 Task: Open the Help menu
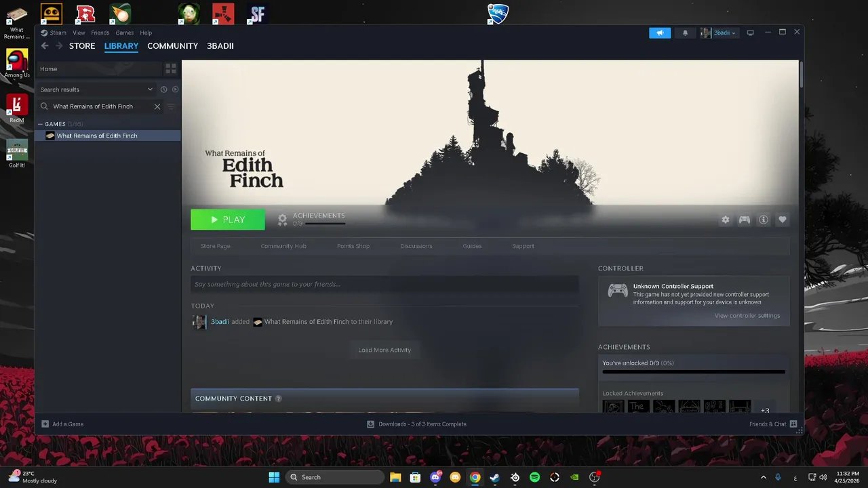pyautogui.click(x=146, y=33)
